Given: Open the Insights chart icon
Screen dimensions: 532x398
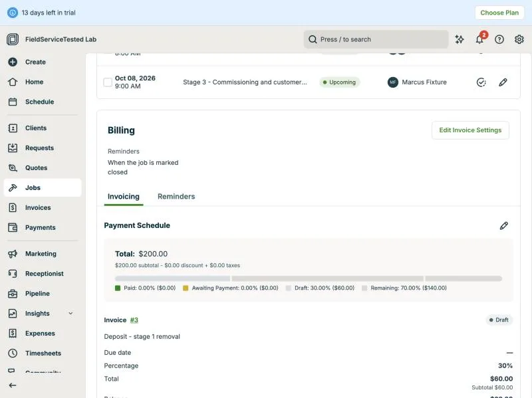Looking at the screenshot, I should [13, 314].
